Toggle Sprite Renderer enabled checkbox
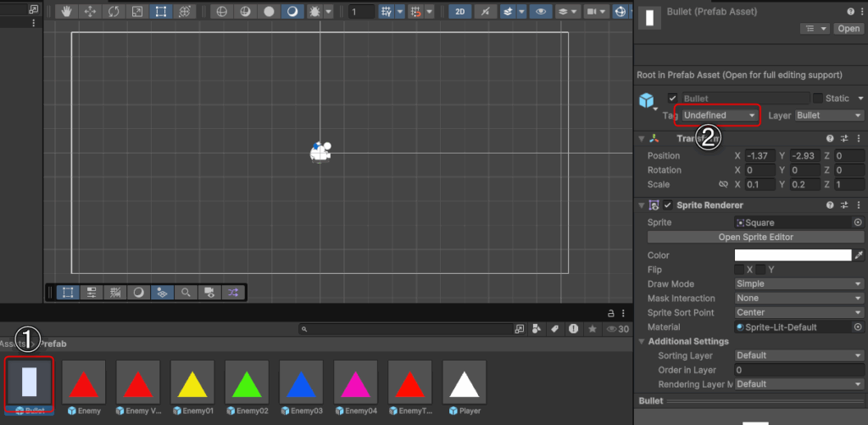The width and height of the screenshot is (868, 425). click(668, 205)
